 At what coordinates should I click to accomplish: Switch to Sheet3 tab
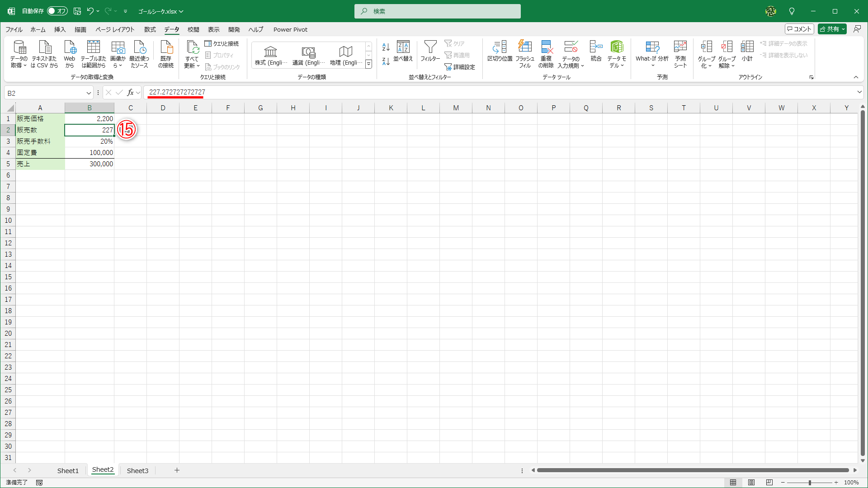tap(137, 470)
